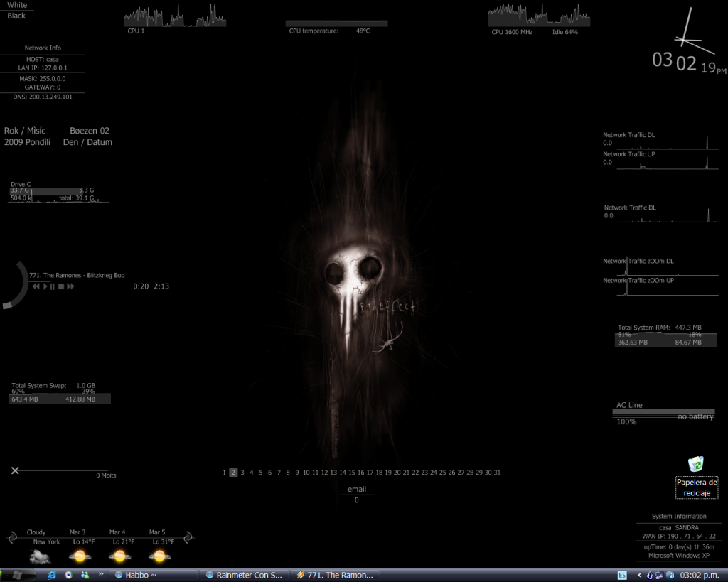Open Windows Media Player quick launch icon

coord(69,575)
